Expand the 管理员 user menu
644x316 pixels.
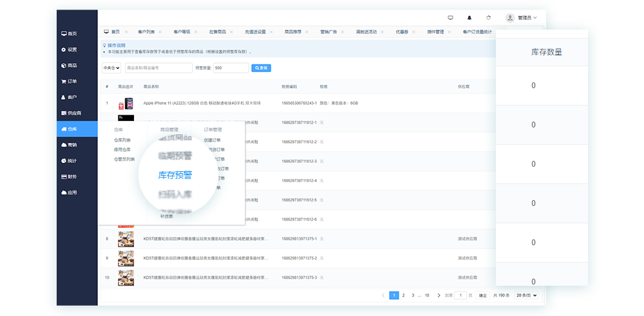point(522,17)
